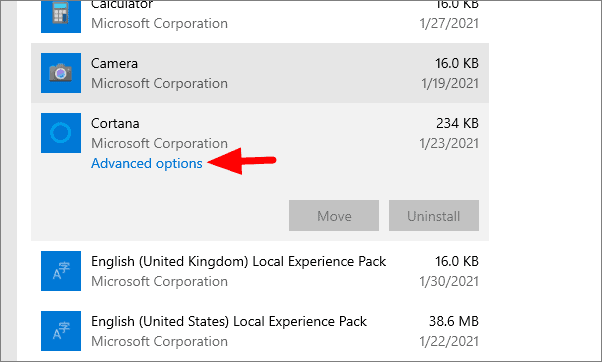Screen dimensions: 602x362
Task: Select English (United States) Local Experience Pack
Action: click(229, 321)
